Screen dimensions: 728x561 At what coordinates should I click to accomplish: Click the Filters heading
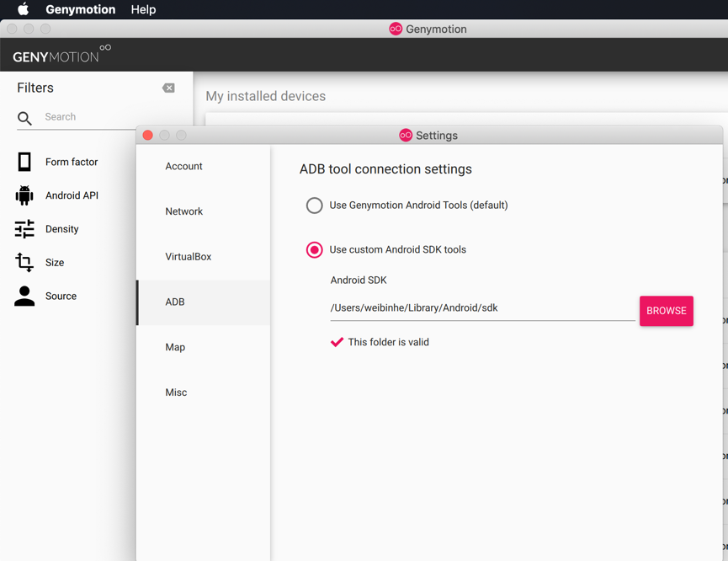(x=35, y=88)
